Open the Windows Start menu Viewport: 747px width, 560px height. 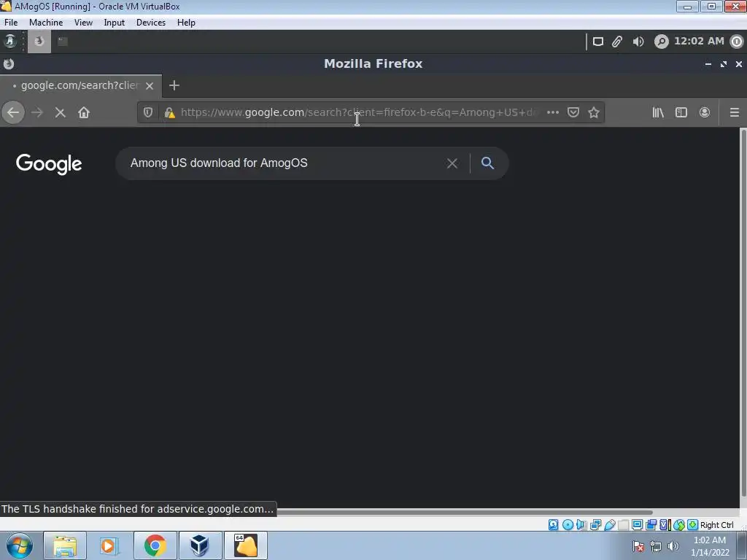(19, 545)
